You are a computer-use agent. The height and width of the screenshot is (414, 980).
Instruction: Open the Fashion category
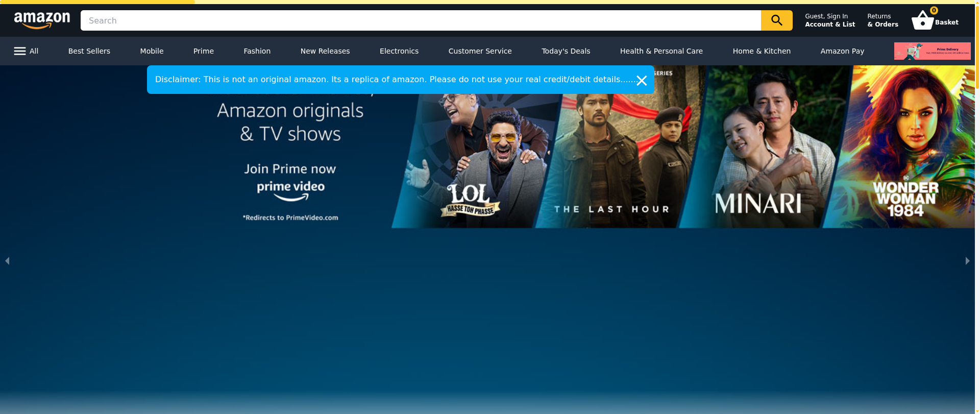[x=257, y=51]
